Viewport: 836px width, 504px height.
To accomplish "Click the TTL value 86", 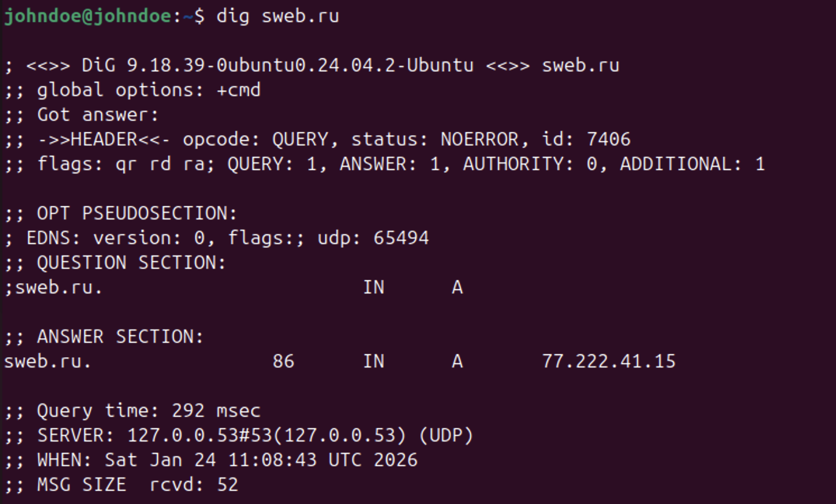I will tap(283, 361).
